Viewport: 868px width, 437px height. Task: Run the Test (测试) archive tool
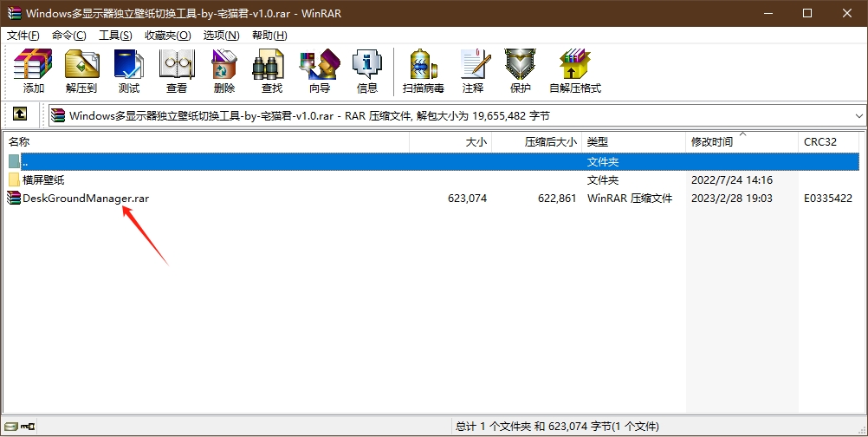pos(129,71)
